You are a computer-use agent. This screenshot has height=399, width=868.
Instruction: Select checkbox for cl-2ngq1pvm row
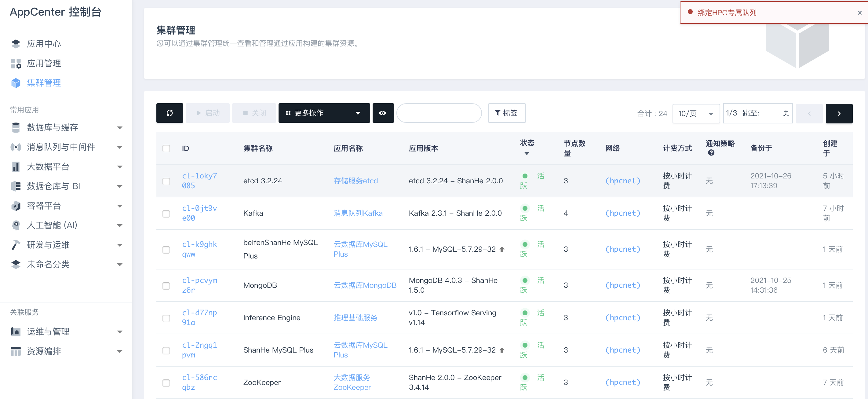point(166,350)
